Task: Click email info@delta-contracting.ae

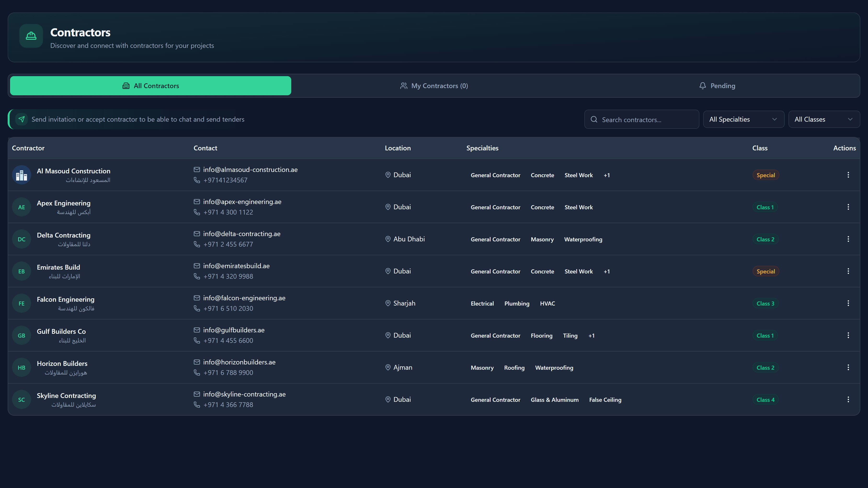Action: (242, 234)
